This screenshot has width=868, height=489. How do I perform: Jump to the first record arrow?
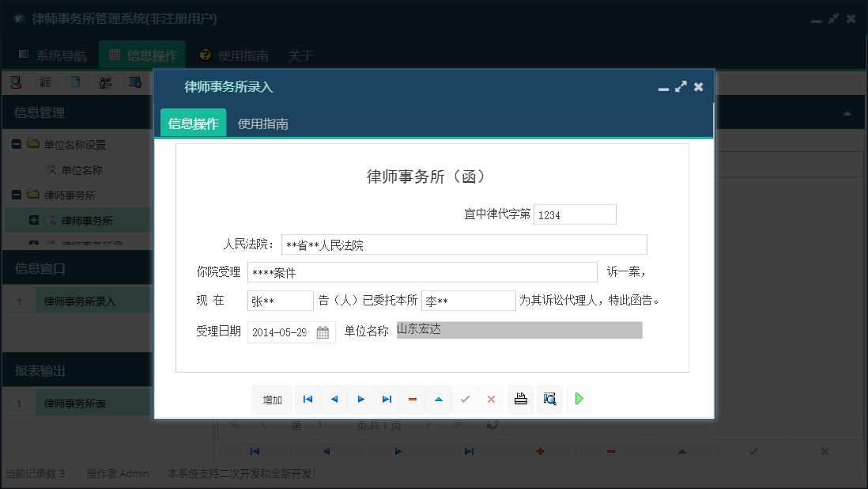pos(308,400)
